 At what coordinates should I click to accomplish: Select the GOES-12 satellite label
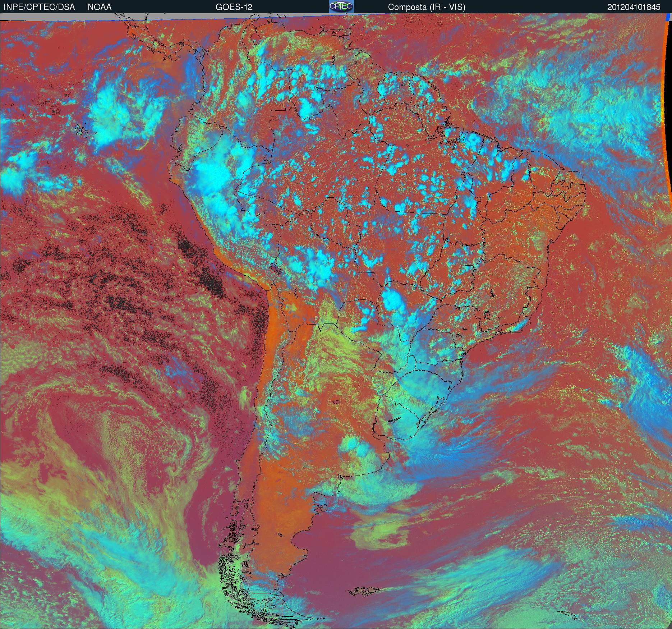click(234, 7)
